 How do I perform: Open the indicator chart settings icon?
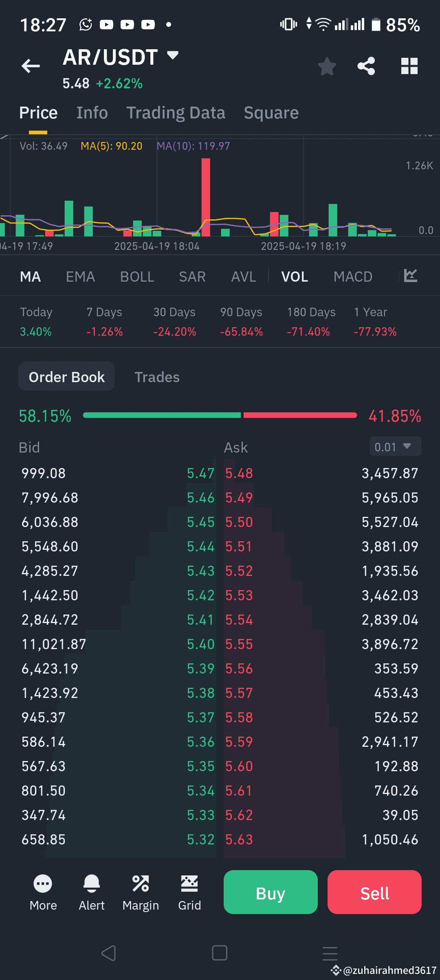pos(410,276)
